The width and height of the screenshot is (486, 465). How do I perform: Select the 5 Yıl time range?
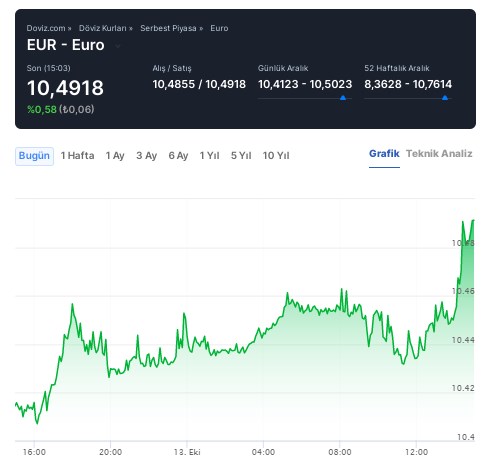(241, 156)
